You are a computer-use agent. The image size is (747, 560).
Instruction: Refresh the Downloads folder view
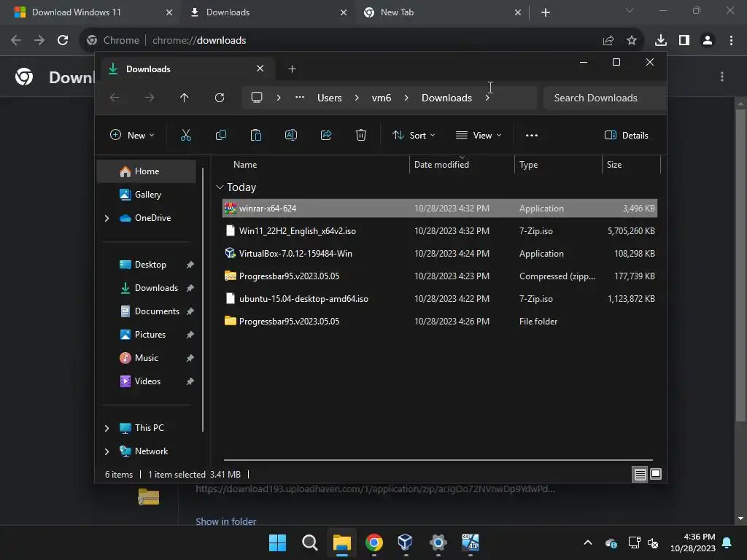[219, 98]
